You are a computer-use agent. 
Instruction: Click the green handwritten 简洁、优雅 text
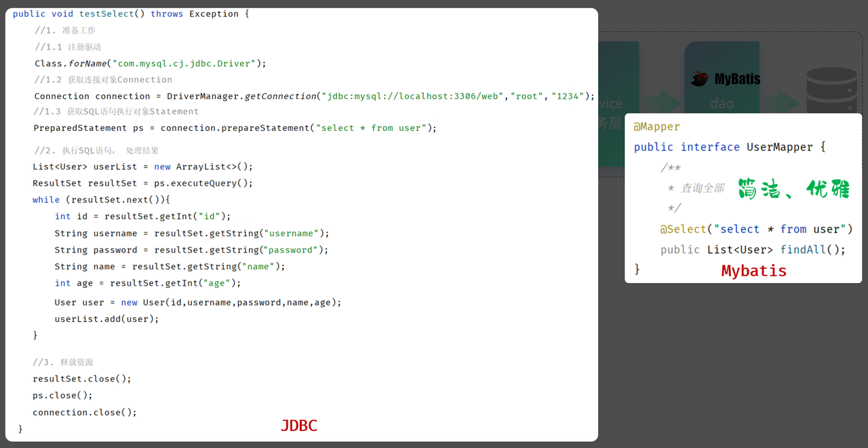coord(793,188)
